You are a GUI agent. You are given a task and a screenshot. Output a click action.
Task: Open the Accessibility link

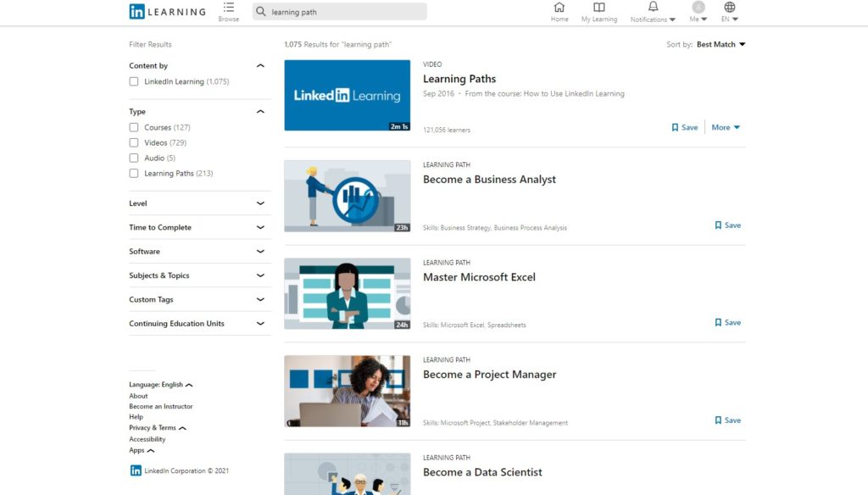point(147,439)
